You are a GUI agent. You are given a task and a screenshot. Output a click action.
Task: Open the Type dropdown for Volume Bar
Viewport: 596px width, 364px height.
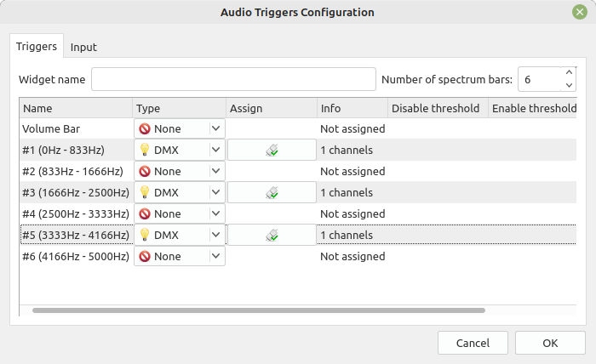(x=180, y=128)
